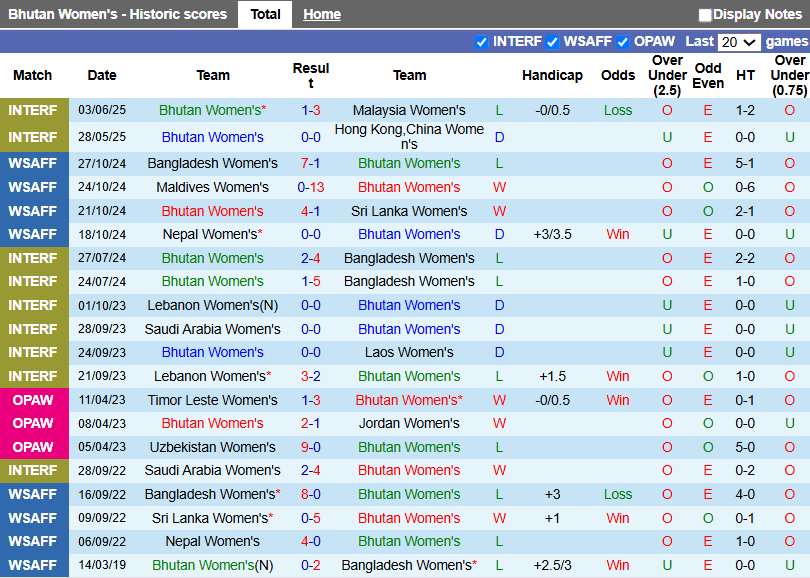Click the Win odds result on 09/09/22
Screen dimensions: 810x578
[x=618, y=518]
